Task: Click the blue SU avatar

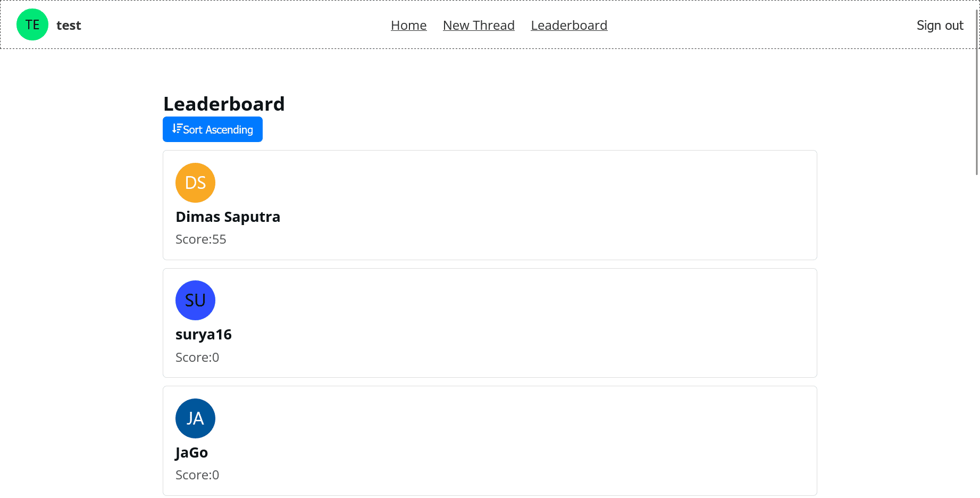Action: coord(195,301)
